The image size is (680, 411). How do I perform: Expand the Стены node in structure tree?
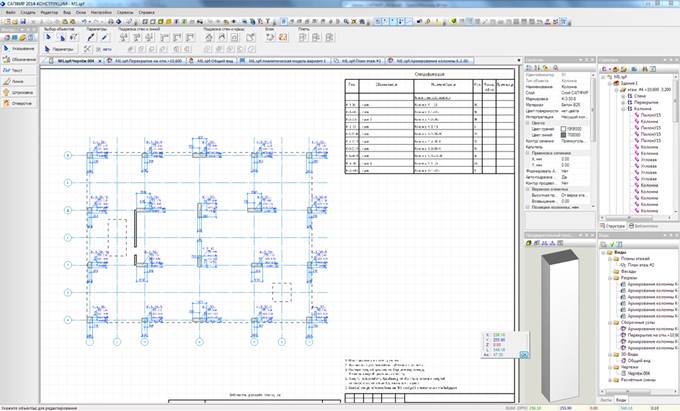tap(623, 96)
